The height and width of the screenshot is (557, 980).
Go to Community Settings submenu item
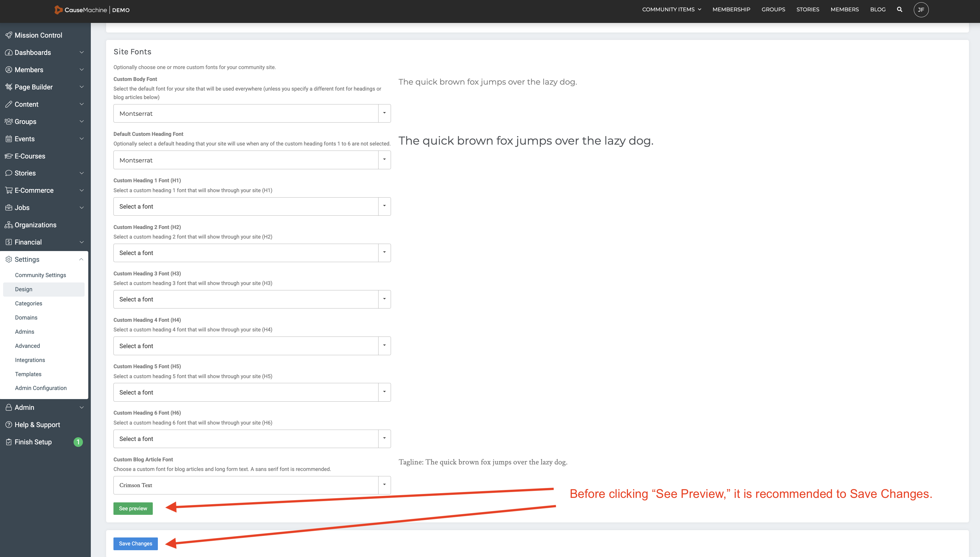(40, 275)
